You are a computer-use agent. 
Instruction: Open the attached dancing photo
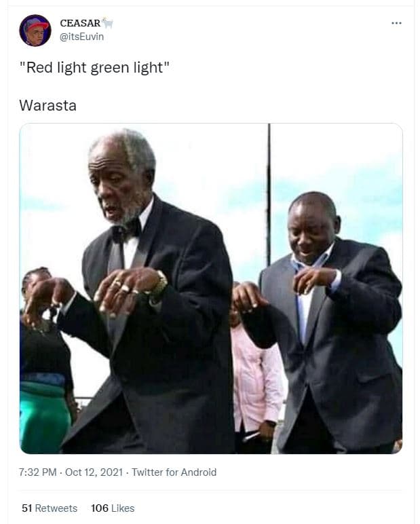(211, 288)
